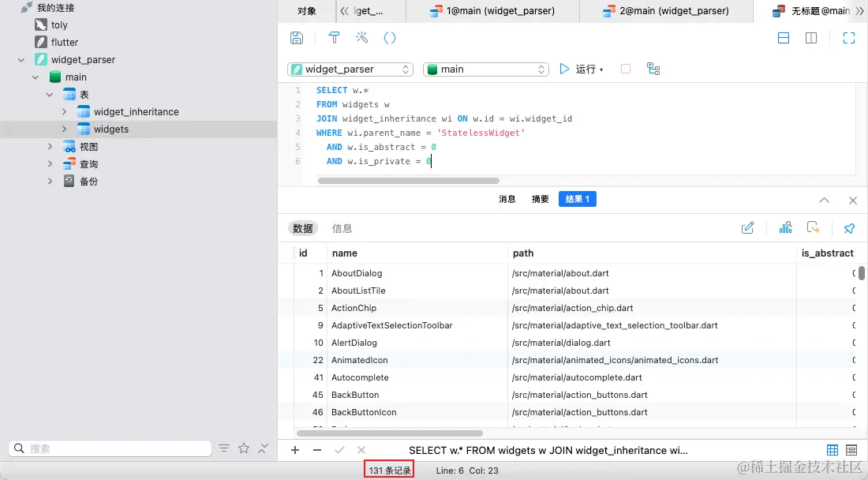This screenshot has height=480, width=868.
Task: Select the 数据 data sub-tab
Action: (x=303, y=228)
